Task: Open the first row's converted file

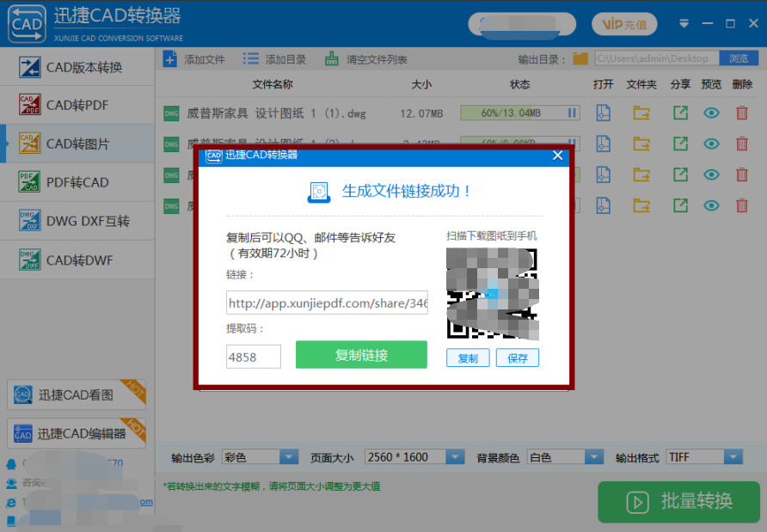Action: (x=603, y=113)
